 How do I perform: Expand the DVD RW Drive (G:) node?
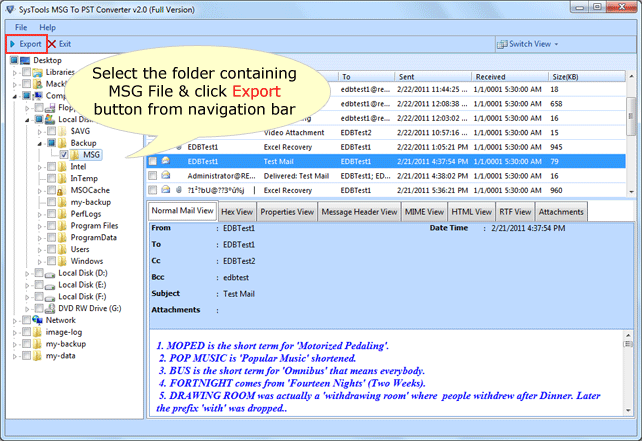pyautogui.click(x=27, y=309)
